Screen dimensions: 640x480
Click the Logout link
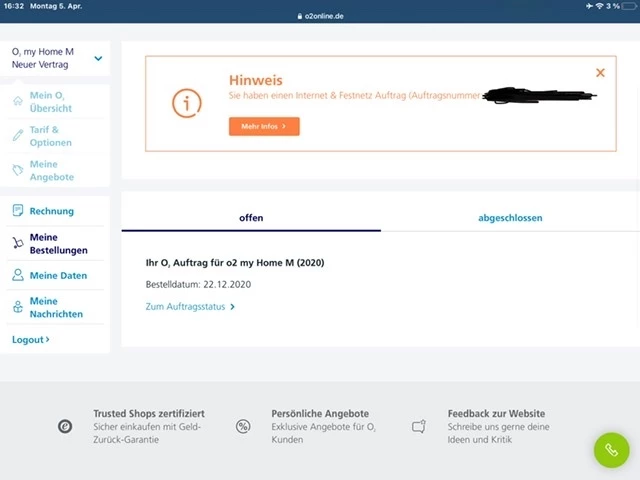(x=31, y=340)
